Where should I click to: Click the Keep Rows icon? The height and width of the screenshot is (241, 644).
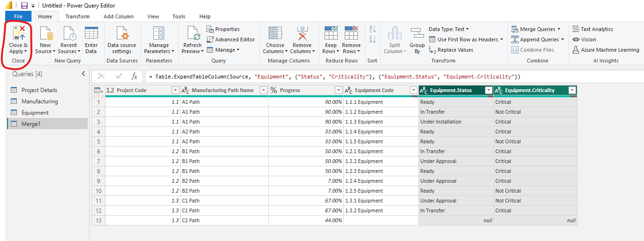(x=331, y=34)
